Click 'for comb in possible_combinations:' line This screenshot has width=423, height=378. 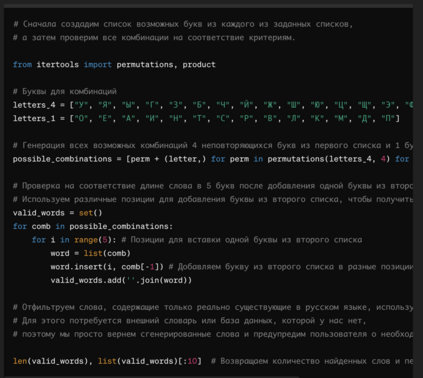pos(93,227)
